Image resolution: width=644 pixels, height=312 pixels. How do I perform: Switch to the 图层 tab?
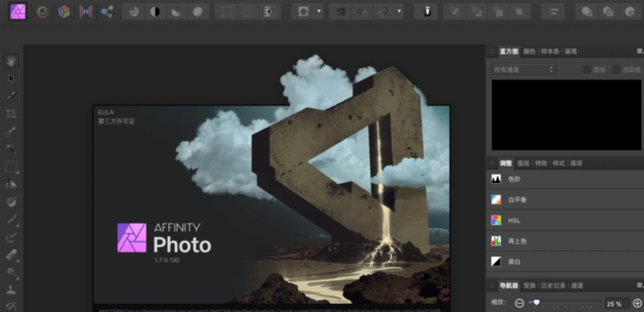pos(523,164)
